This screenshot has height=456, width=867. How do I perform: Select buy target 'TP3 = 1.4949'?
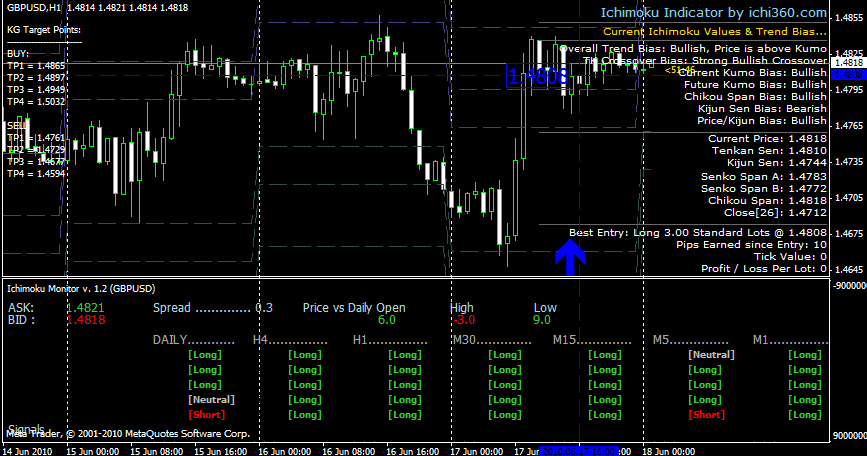point(36,90)
